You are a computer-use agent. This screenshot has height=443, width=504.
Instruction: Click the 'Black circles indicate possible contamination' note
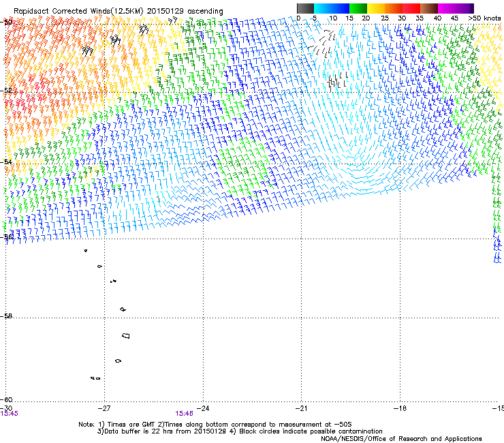[x=306, y=431]
